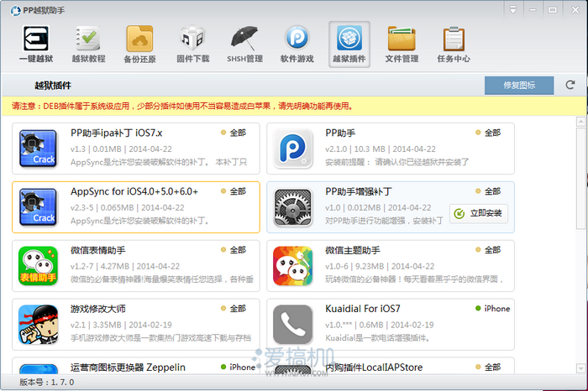Image resolution: width=588 pixels, height=391 pixels.
Task: Select Kuaidial For iOS7 title
Action: point(363,309)
